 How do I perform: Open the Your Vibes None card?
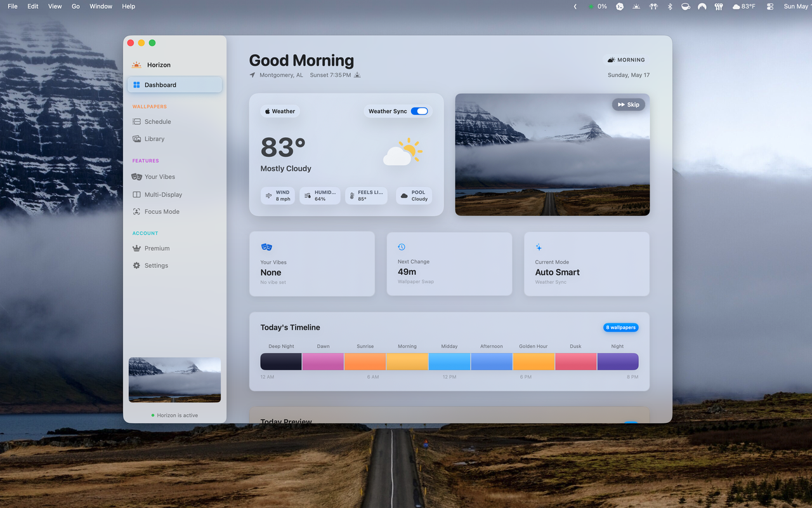(312, 264)
